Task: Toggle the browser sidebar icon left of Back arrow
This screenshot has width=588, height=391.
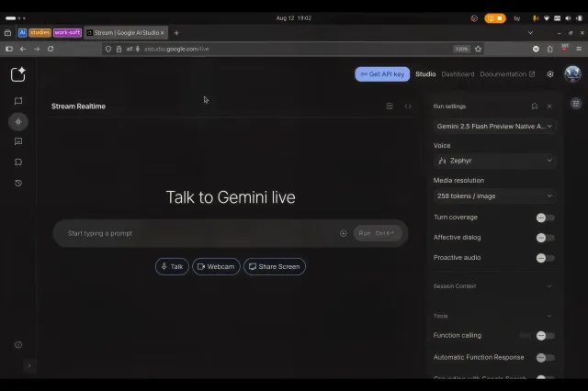Action: pos(9,49)
